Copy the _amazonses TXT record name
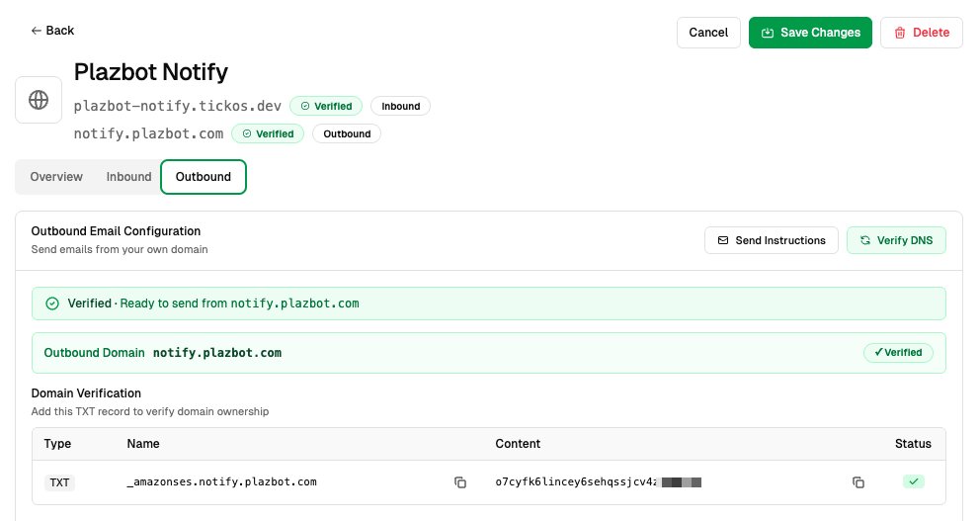The height and width of the screenshot is (521, 980). click(460, 482)
